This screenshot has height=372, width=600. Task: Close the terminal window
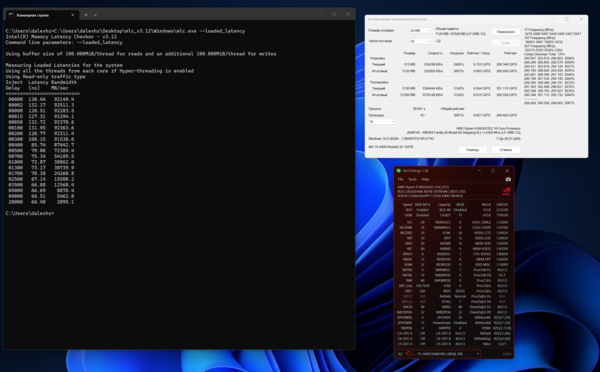(348, 14)
